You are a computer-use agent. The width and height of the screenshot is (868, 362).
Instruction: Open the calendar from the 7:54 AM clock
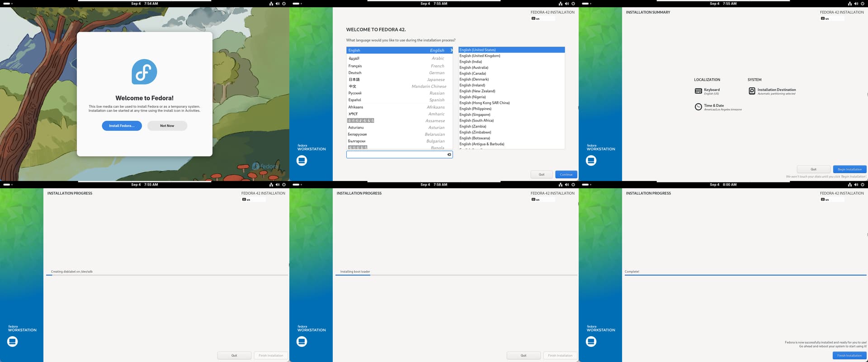144,4
